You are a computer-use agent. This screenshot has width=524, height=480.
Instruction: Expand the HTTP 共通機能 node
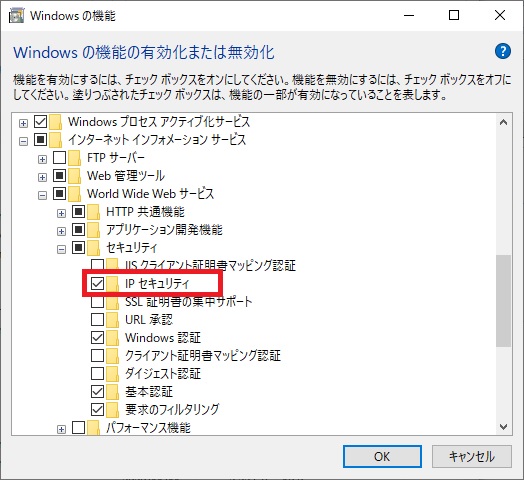click(61, 214)
